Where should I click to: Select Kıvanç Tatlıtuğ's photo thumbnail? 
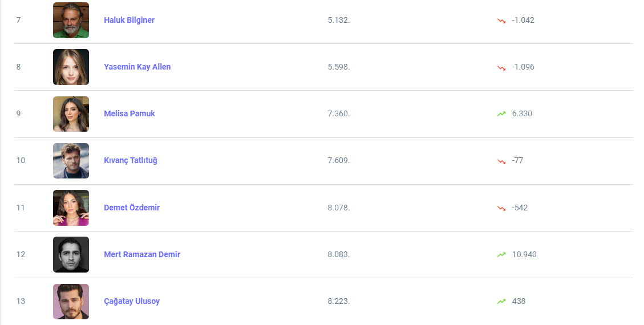(71, 160)
